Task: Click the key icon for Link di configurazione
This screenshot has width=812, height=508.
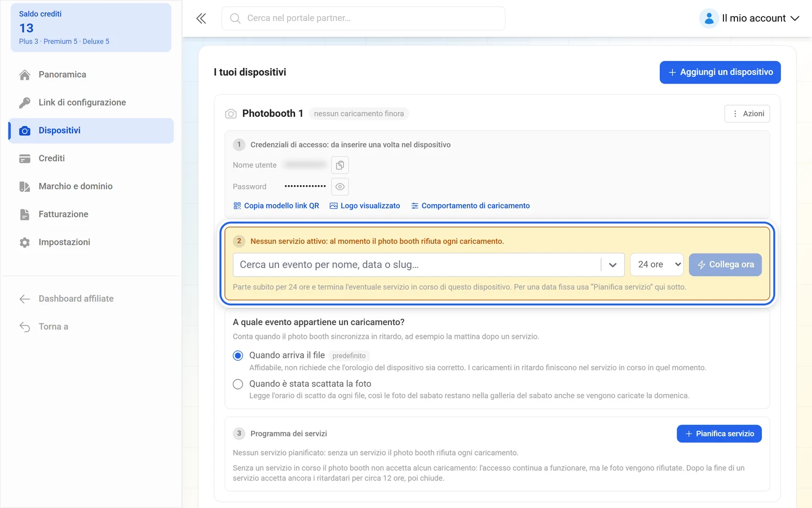Action: (25, 103)
